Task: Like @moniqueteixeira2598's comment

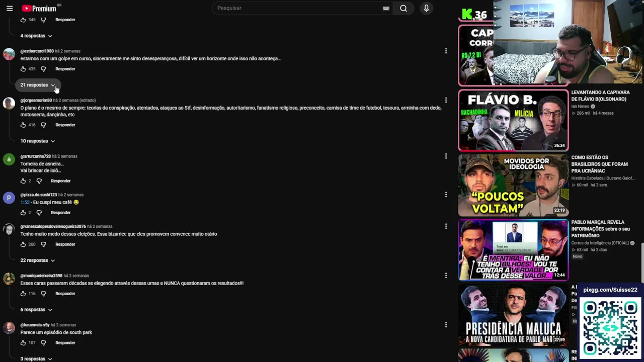Action: [x=23, y=294]
